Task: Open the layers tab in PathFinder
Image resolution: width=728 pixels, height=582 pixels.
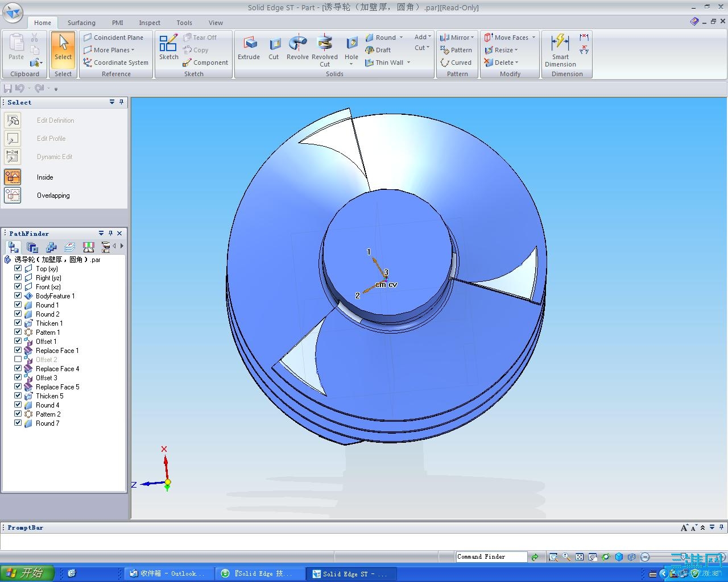Action: click(70, 247)
